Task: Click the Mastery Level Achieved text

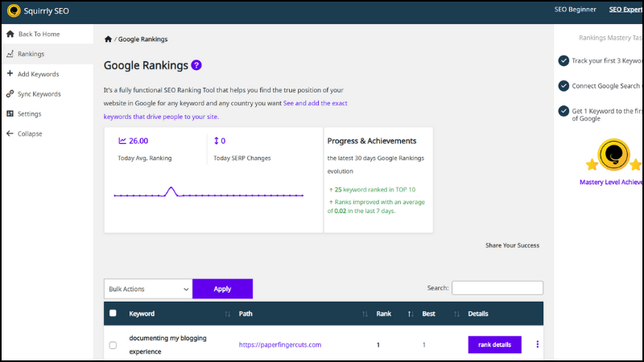Action: pos(611,183)
